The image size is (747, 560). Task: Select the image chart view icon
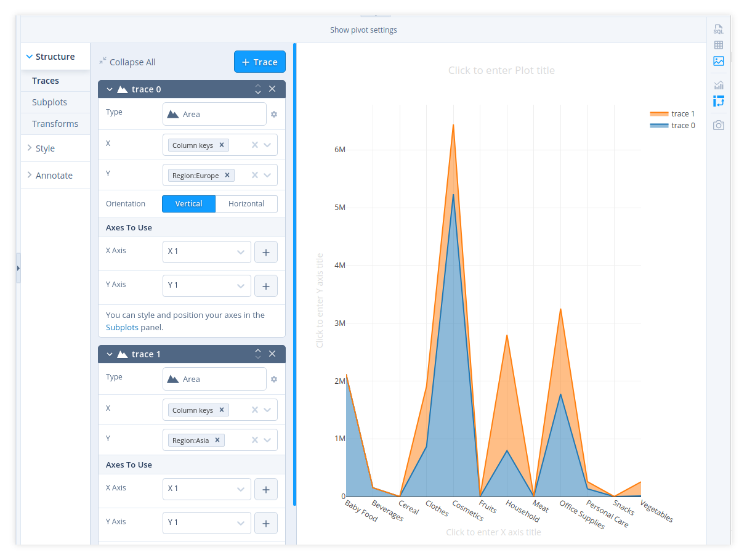[x=718, y=61]
